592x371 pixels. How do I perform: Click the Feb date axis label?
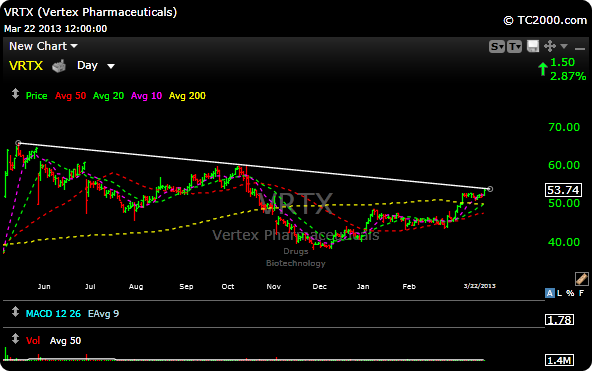tap(409, 286)
